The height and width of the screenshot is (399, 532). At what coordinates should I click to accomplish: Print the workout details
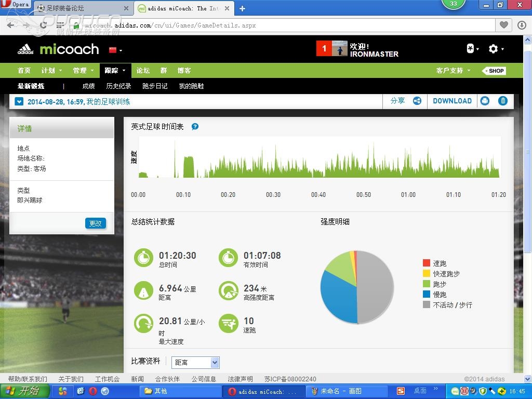[485, 101]
